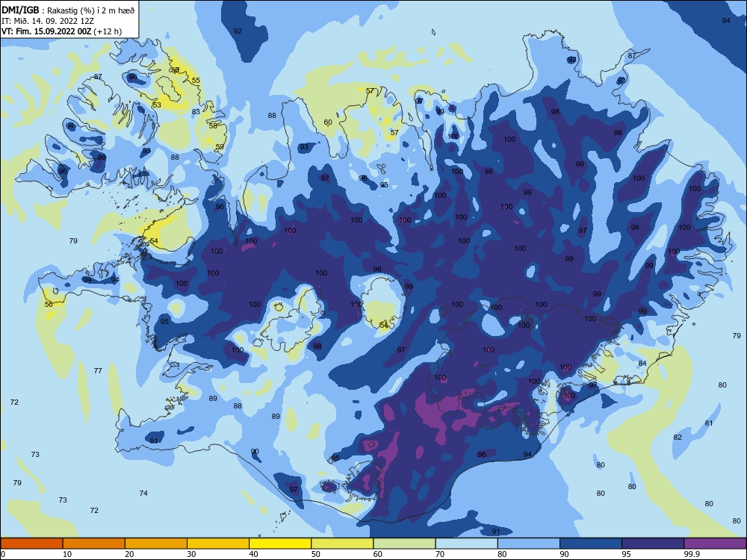The height and width of the screenshot is (560, 747).
Task: Click the legend tick label 20
Action: (x=129, y=554)
